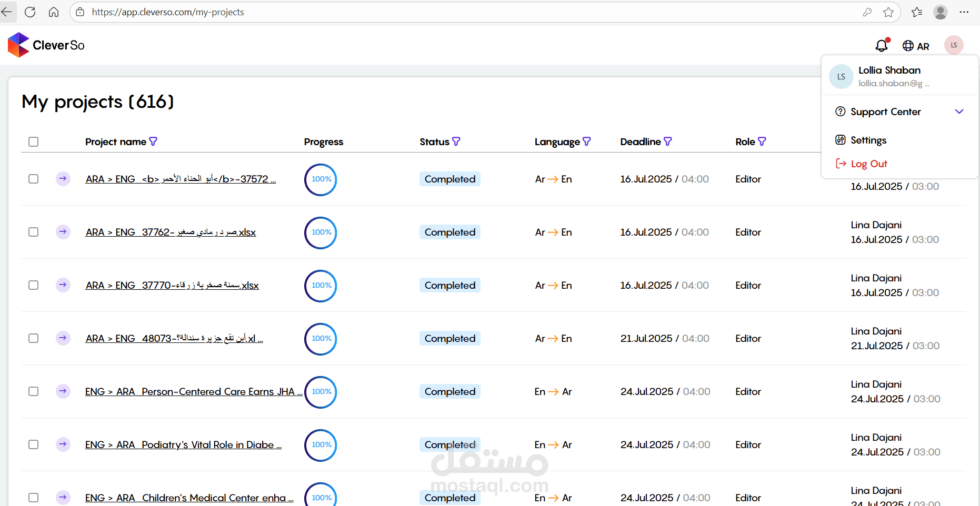Add this page to favorites star
Viewport: 980px width, 506px height.
point(888,12)
